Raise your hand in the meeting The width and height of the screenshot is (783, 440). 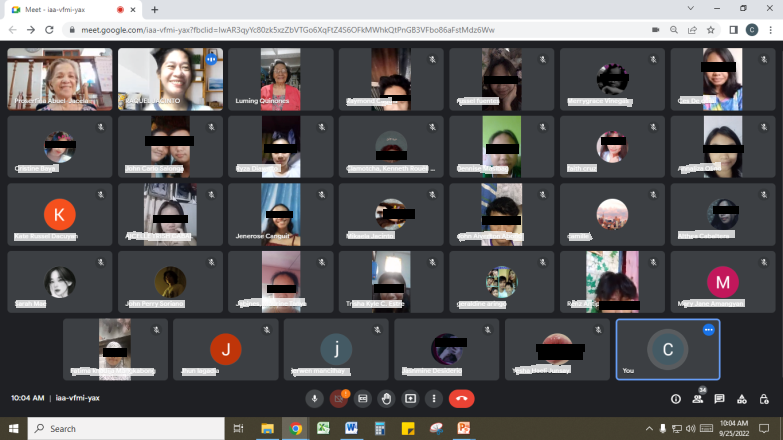[x=386, y=398]
